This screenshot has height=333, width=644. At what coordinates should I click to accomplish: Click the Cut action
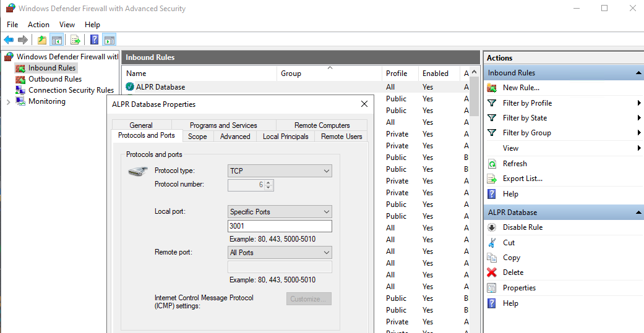509,243
